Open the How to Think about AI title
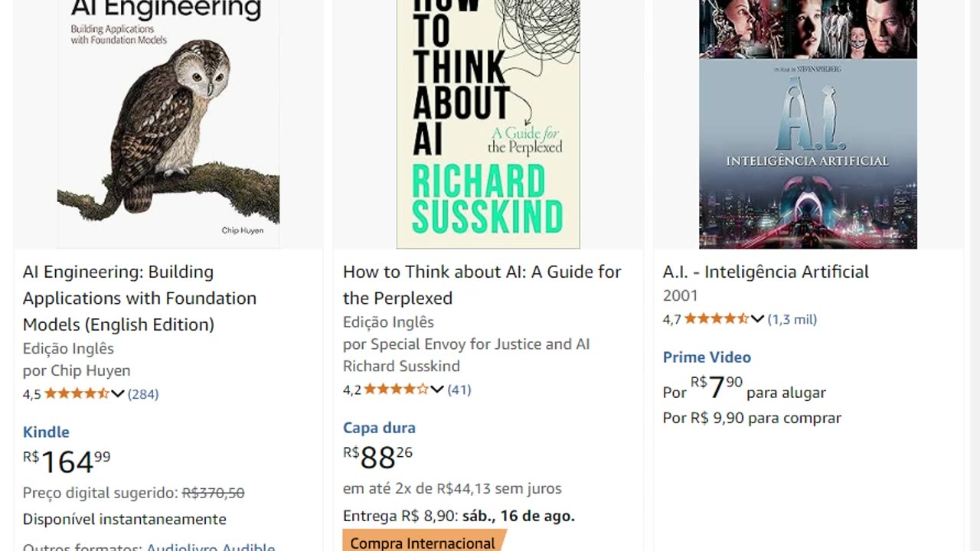980x551 pixels. [x=482, y=285]
